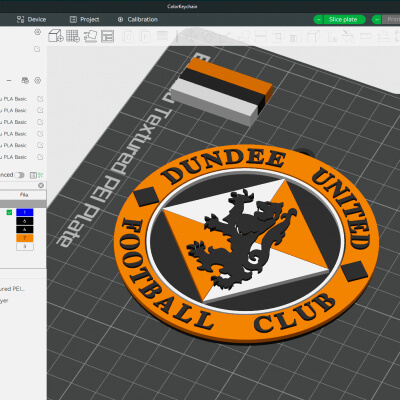400x400 pixels.
Task: Switch to the Device tab
Action: [x=31, y=20]
